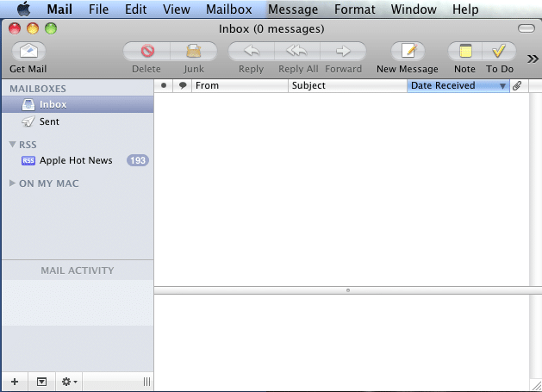Click the MAIL ACTIVITY header
Image resolution: width=542 pixels, height=392 pixels.
click(x=78, y=271)
